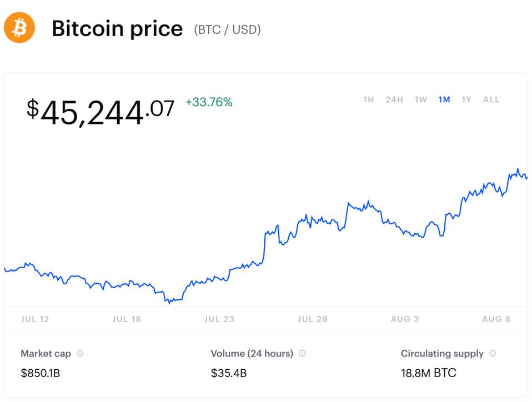
Task: Select the 1H time range
Action: tap(369, 100)
